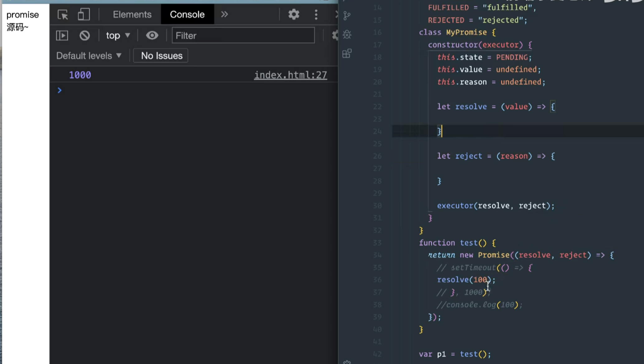Image resolution: width=644 pixels, height=364 pixels.
Task: Open source control icon in editor sidebar
Action: 347,16
